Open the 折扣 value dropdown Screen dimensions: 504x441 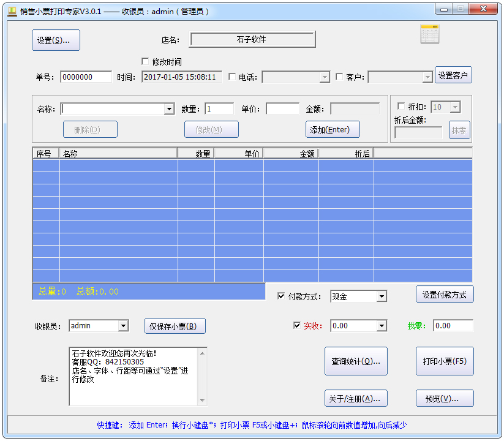[455, 107]
